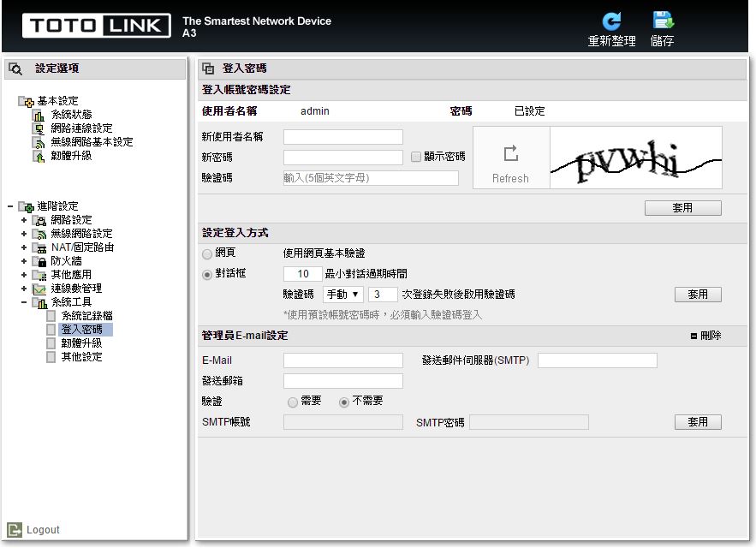Expand the 防火牆 tree node
756x548 pixels.
coord(24,261)
